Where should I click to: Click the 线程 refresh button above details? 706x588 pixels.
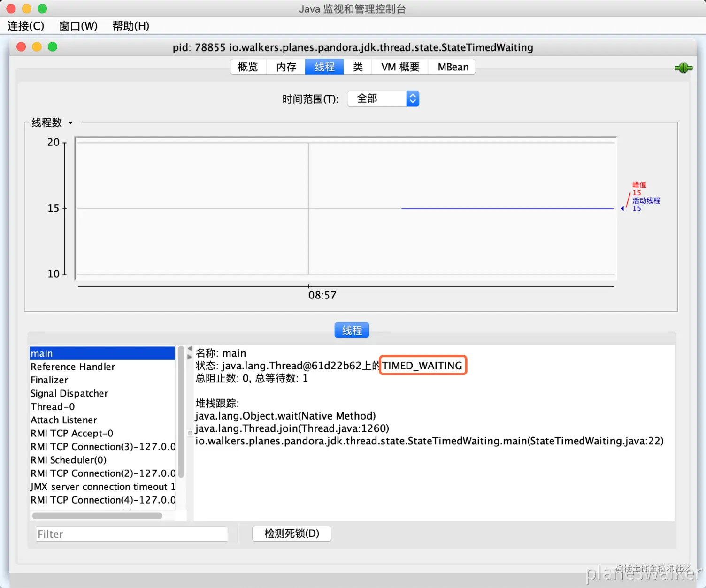pyautogui.click(x=352, y=330)
